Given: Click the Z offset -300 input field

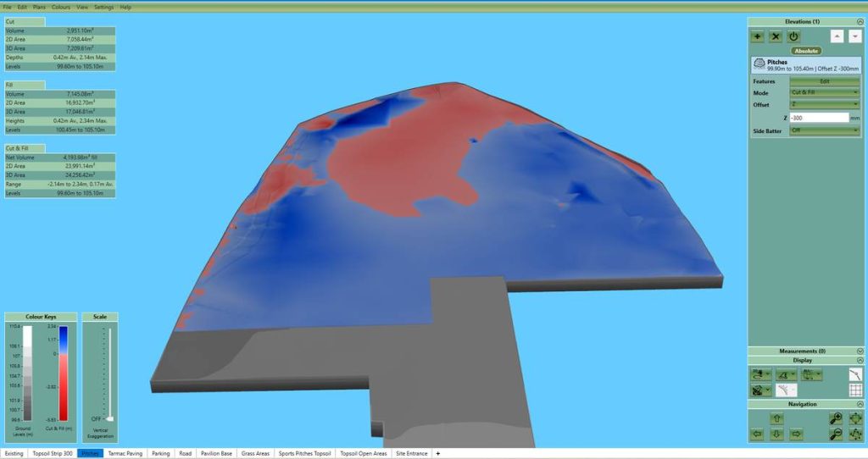Looking at the screenshot, I should pos(819,118).
